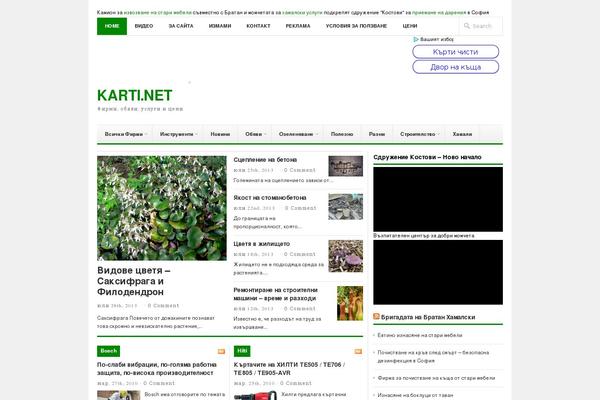Click the Кърти чисти ad button
The image size is (600, 400).
[x=455, y=52]
